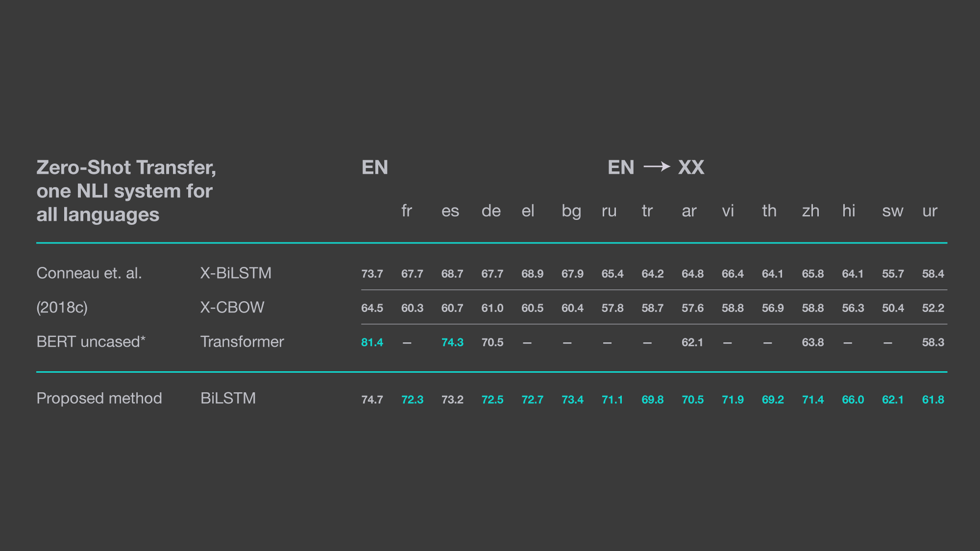This screenshot has width=980, height=551.
Task: Click the EN column header
Action: tap(375, 168)
